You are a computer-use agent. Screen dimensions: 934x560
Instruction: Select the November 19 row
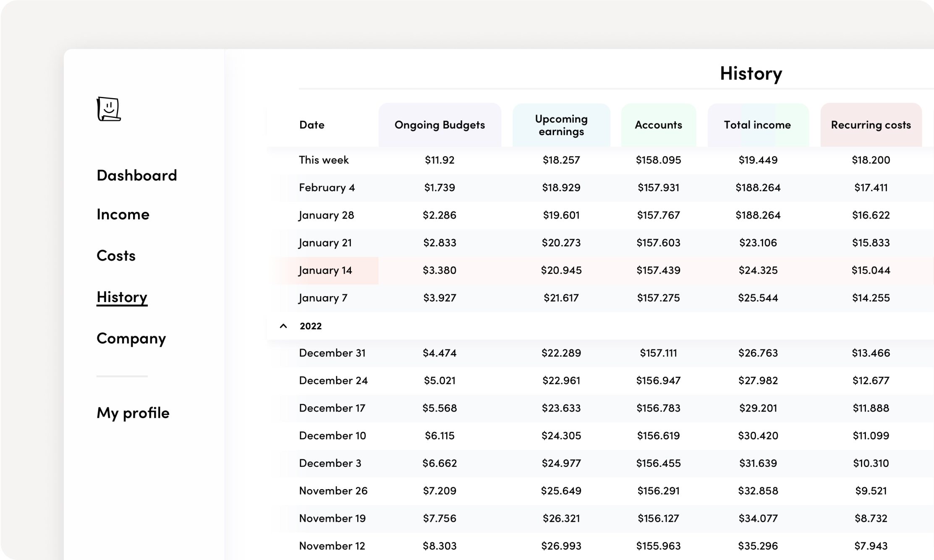(x=600, y=518)
